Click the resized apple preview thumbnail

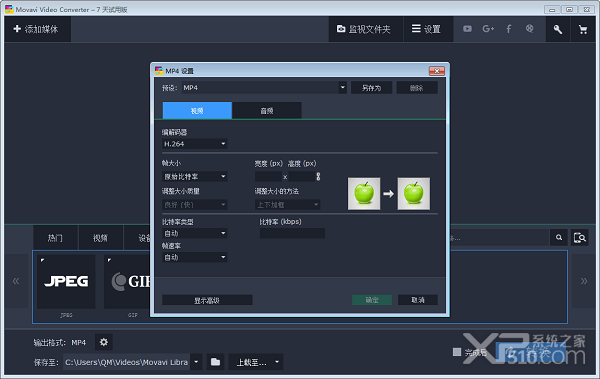click(414, 193)
